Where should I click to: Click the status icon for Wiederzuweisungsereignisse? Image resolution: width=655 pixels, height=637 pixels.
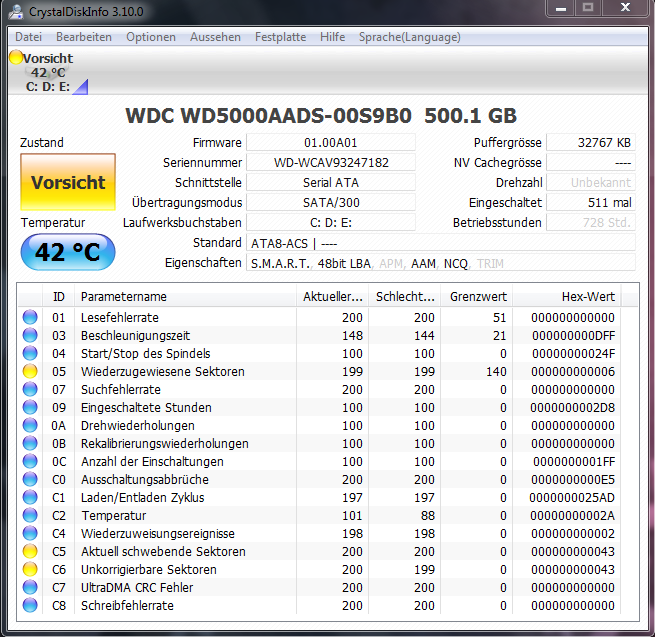(30, 533)
